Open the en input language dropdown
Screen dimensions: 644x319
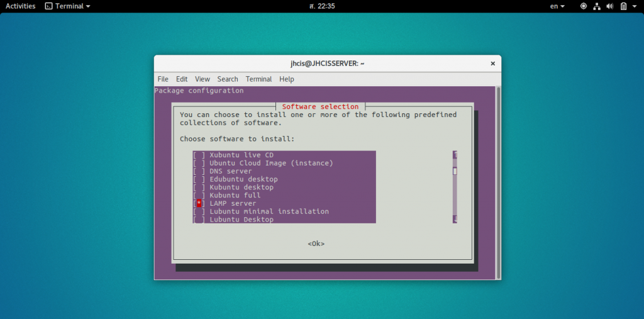[557, 6]
